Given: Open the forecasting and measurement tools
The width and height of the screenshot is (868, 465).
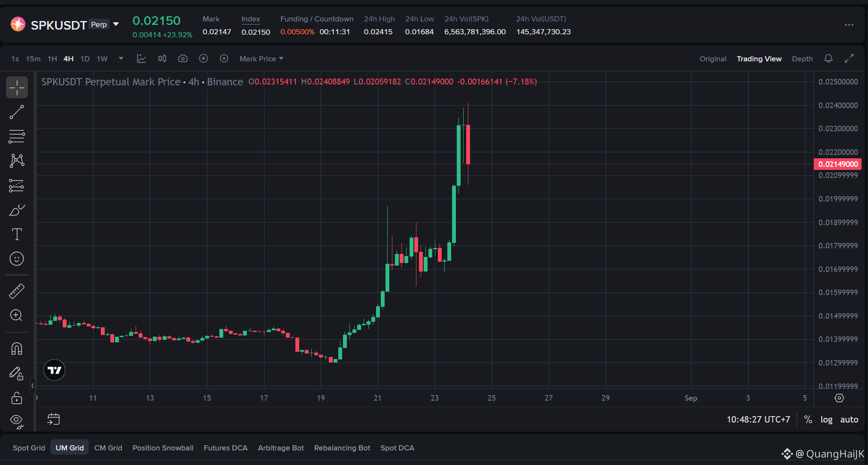Looking at the screenshot, I should [x=17, y=185].
